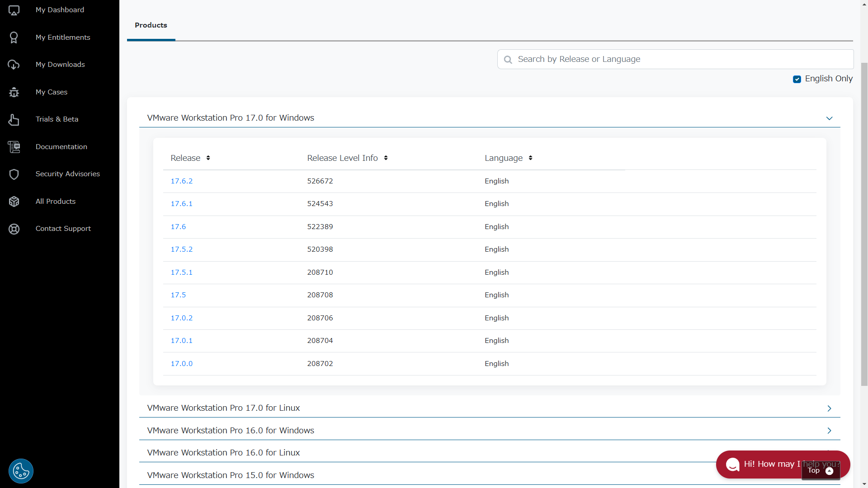Click the My Downloads cloud icon
Viewport: 868px width, 488px height.
click(x=14, y=65)
